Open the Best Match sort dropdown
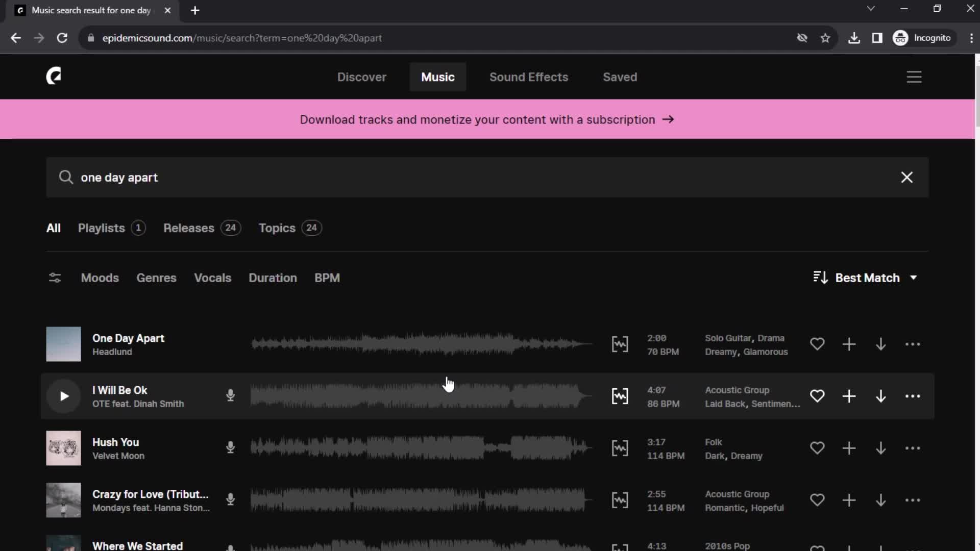Screen dimensions: 980x551 [865, 278]
